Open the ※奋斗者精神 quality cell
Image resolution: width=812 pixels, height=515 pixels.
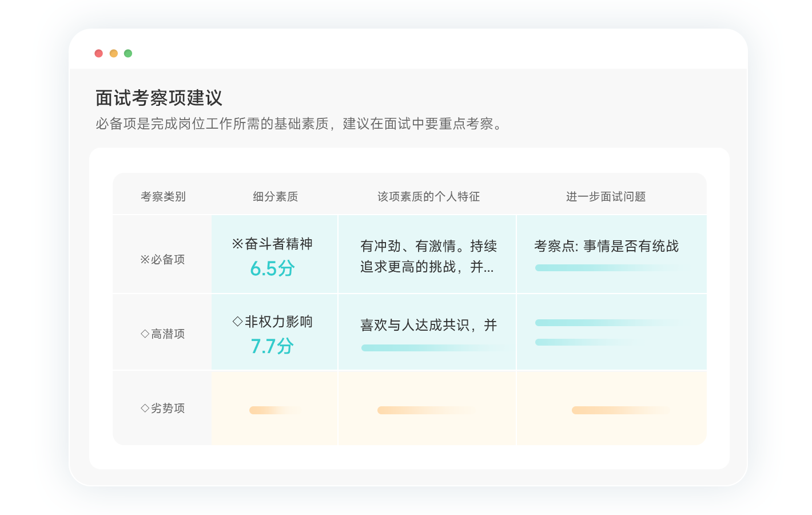272,244
